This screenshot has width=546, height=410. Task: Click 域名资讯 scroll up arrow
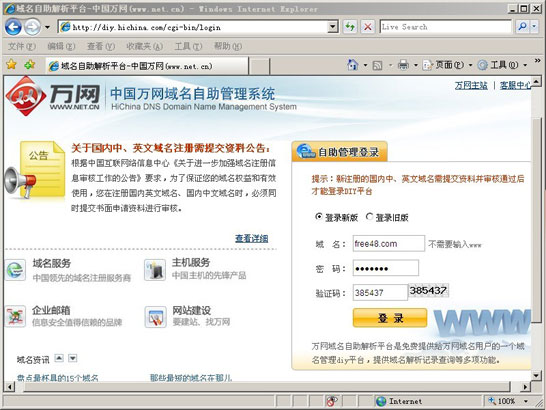[59, 358]
